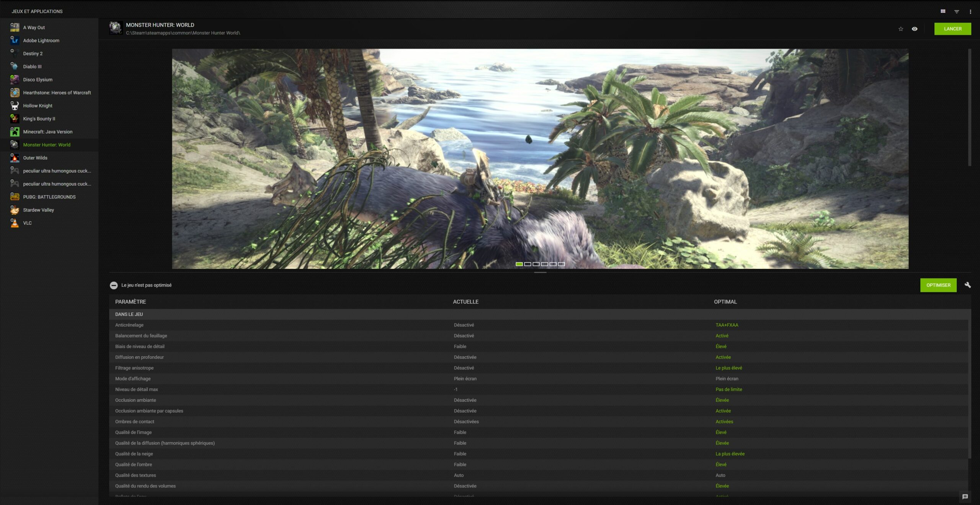The image size is (980, 505).
Task: Select first screenshot carousel indicator
Action: pyautogui.click(x=519, y=264)
